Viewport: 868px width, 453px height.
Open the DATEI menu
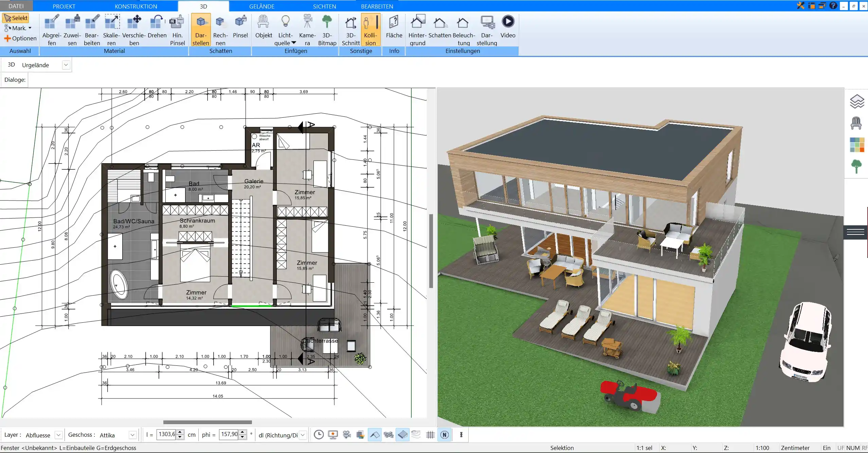(x=16, y=6)
